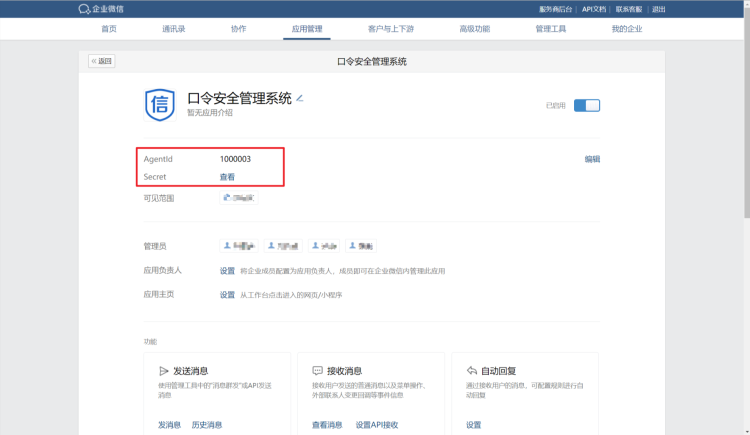
Task: Click the 接收消息 chat bubble icon
Action: coord(317,370)
